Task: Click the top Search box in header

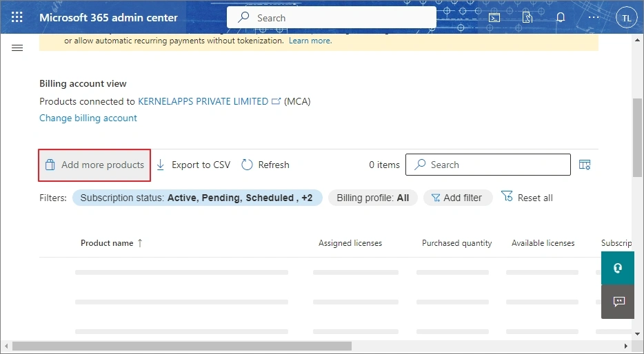Action: (332, 18)
